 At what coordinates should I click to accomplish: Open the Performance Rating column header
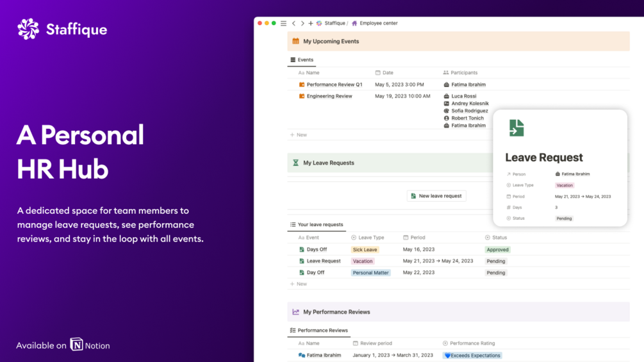[468, 343]
